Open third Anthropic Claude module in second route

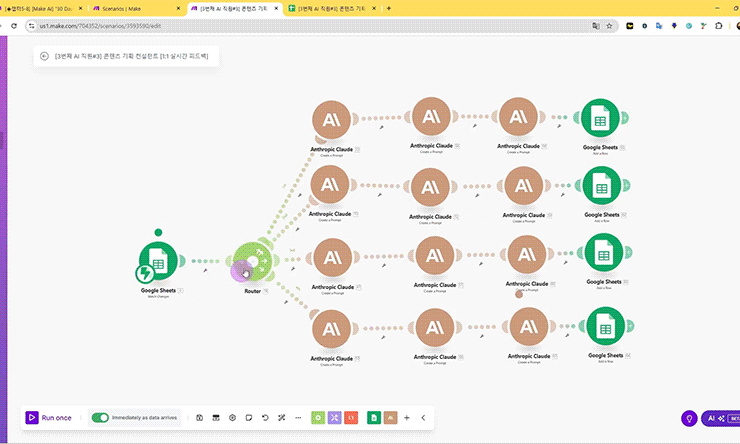tap(524, 186)
